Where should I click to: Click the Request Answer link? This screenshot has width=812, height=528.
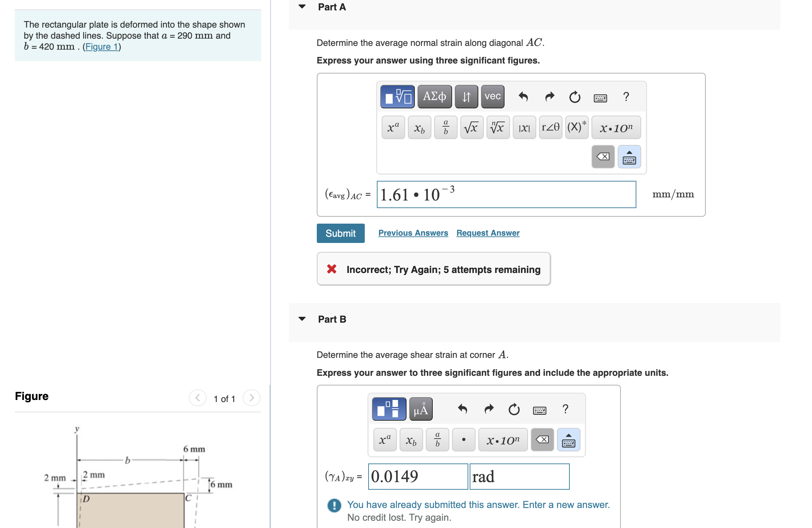coord(488,233)
